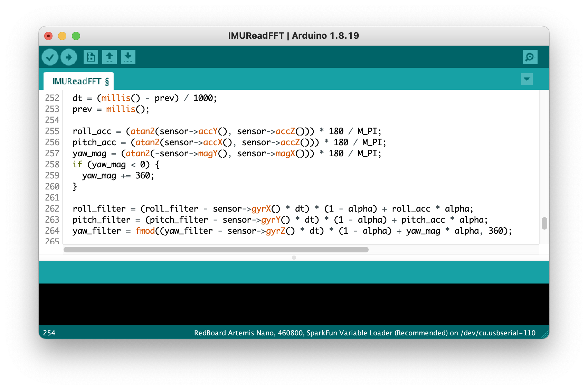The image size is (588, 390).
Task: Click the black console output area
Action: [x=294, y=304]
